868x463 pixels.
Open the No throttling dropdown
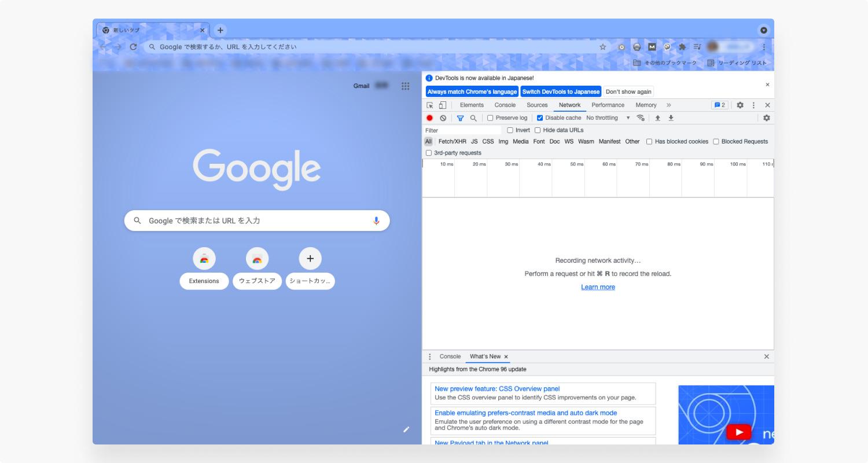[608, 118]
